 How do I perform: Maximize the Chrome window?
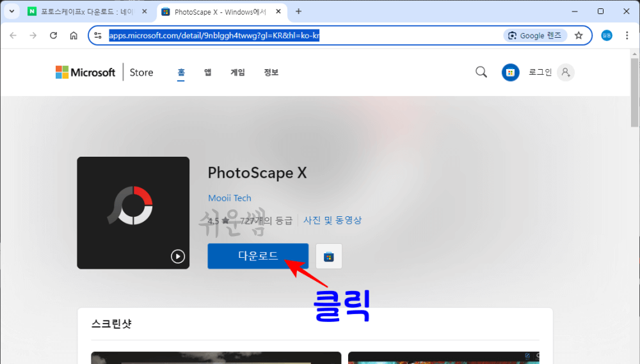coord(600,12)
